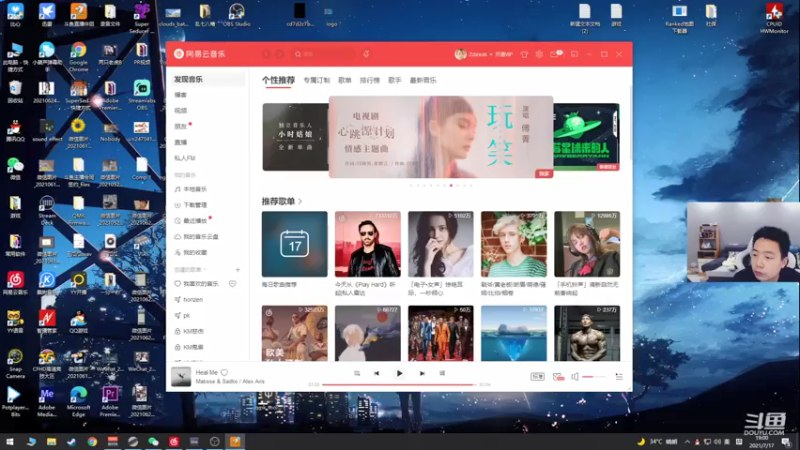This screenshot has height=450, width=800.
Task: Open the messages mail icon
Action: click(x=555, y=54)
